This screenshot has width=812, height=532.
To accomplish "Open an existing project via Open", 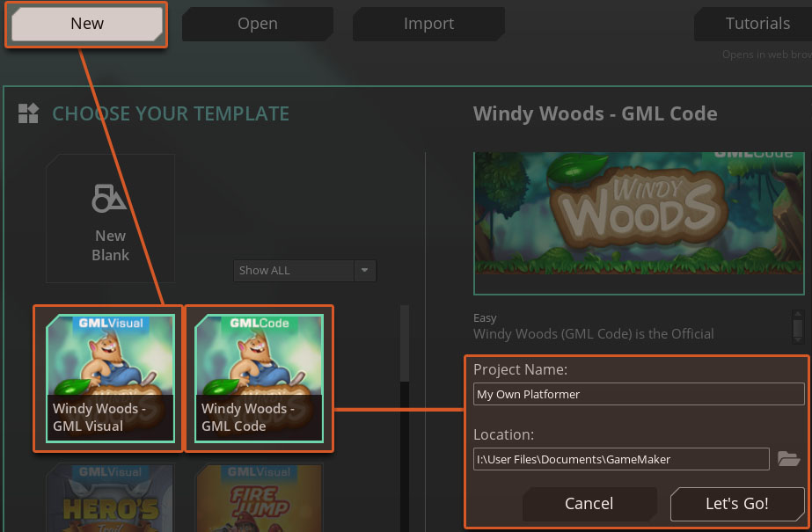I will tap(257, 24).
